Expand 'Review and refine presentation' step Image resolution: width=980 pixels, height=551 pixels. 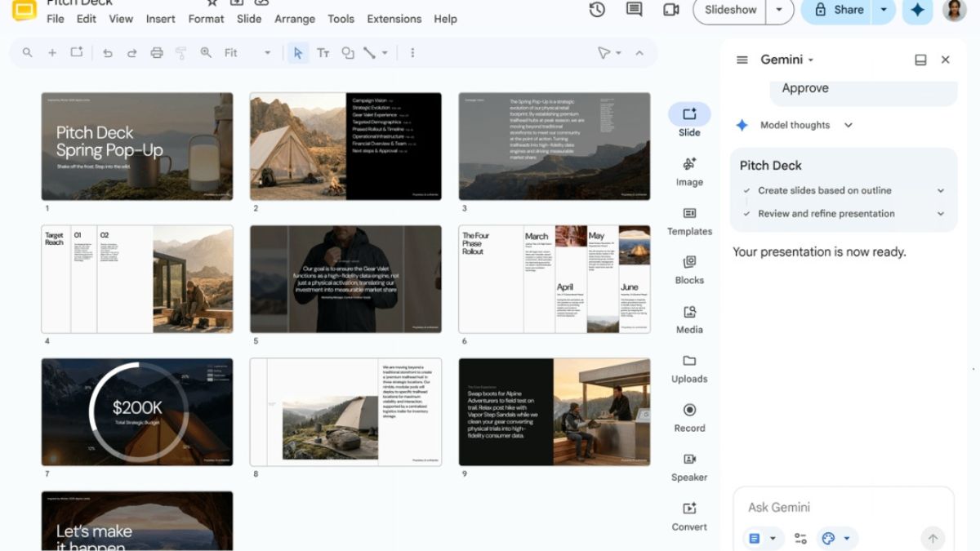click(941, 214)
